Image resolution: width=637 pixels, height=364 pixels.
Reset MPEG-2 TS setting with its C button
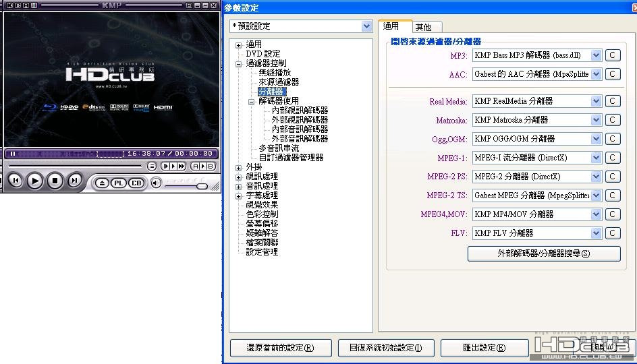point(613,195)
